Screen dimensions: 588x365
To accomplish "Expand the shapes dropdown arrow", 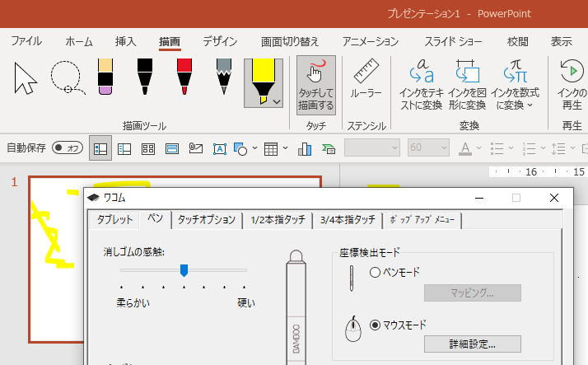I will (x=254, y=148).
